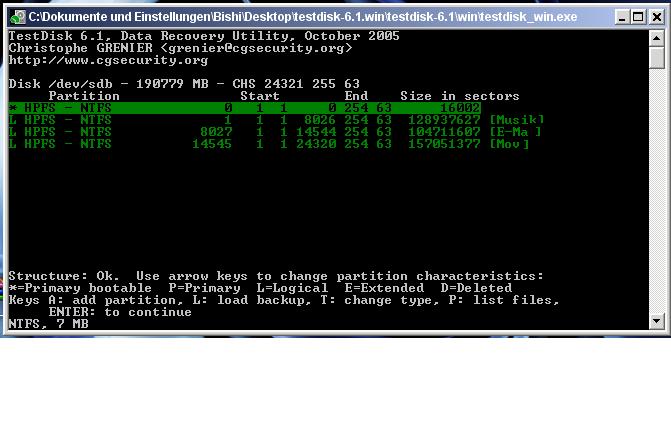Select the logical partition labeled [Musik]

(276, 120)
